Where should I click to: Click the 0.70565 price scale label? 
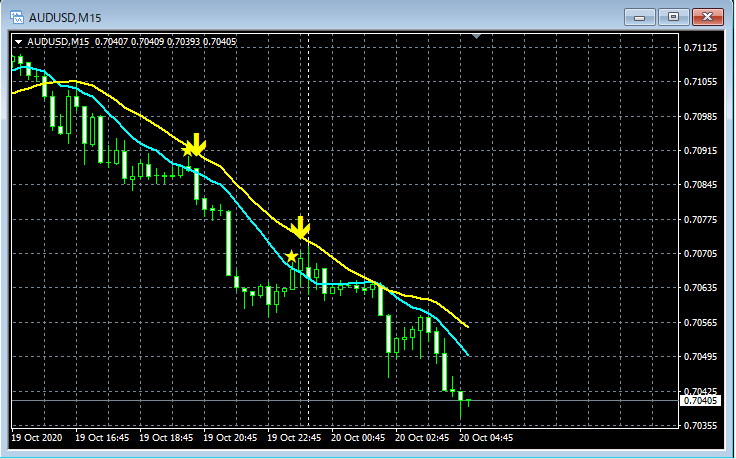pos(700,322)
